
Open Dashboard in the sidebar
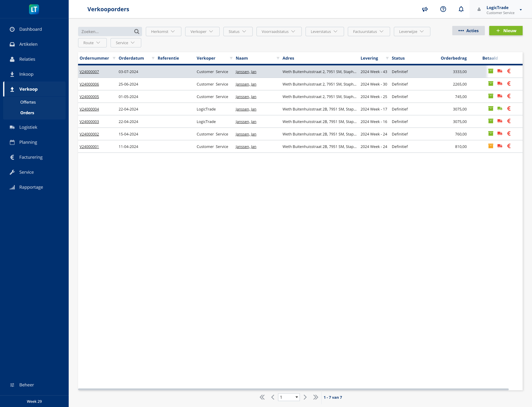pos(31,29)
